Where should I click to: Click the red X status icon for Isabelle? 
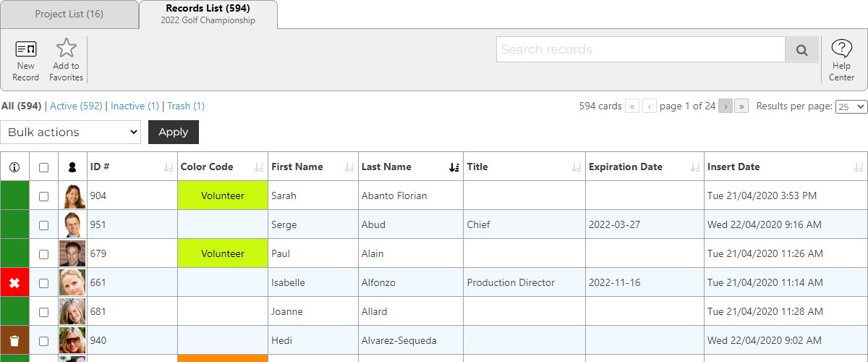click(14, 282)
